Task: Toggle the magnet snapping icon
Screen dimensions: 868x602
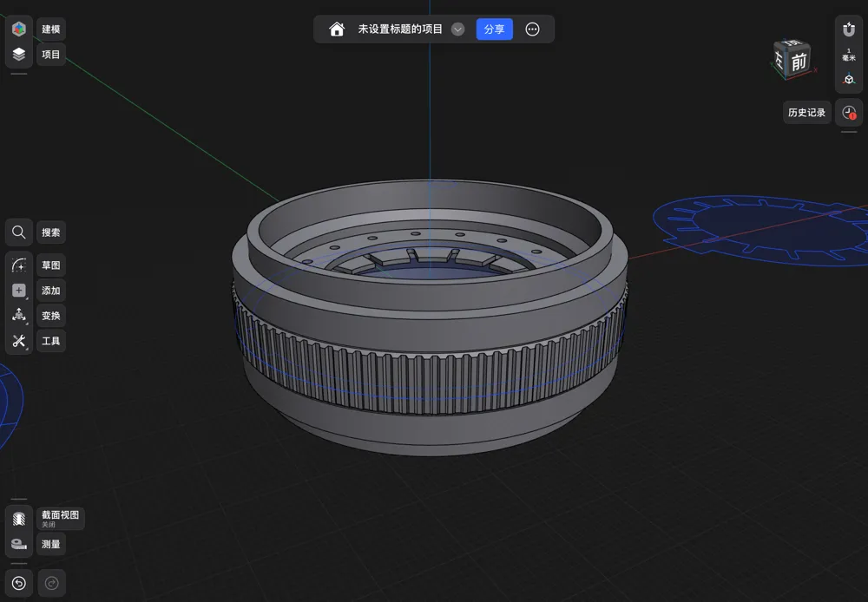Action: pyautogui.click(x=849, y=29)
